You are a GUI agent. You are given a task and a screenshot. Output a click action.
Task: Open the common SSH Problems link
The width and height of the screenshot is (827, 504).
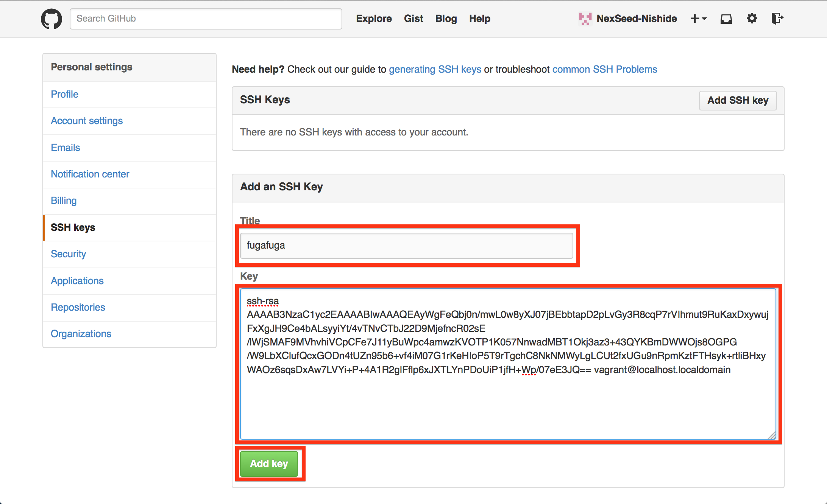click(604, 69)
